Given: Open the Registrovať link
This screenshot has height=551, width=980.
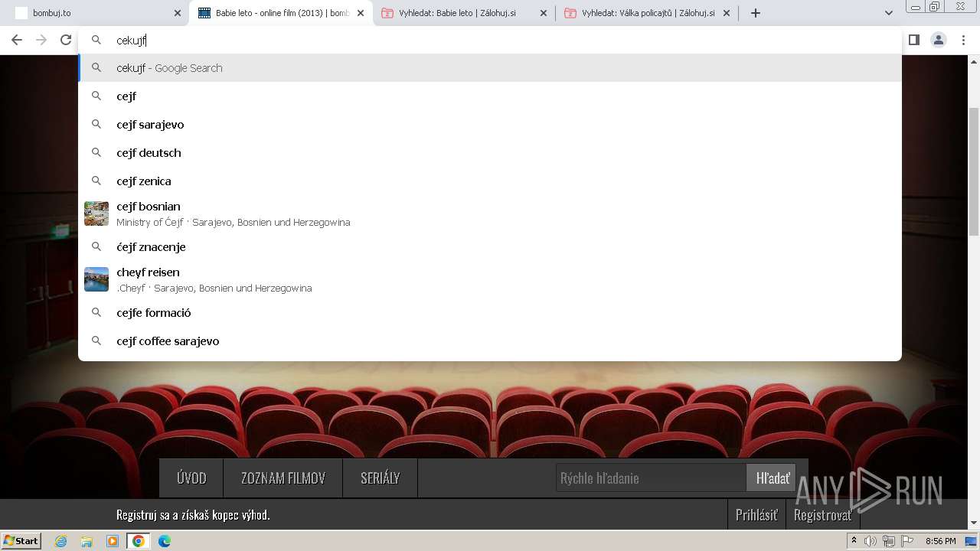Looking at the screenshot, I should tap(823, 515).
